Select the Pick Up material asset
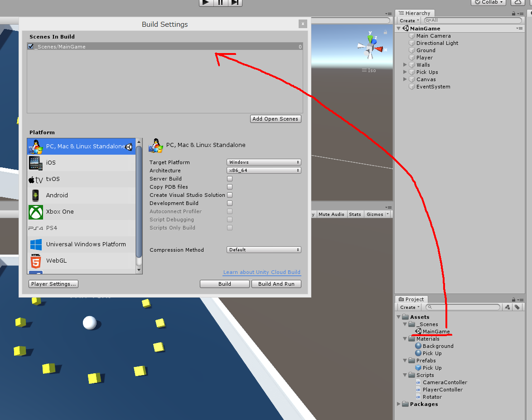This screenshot has width=532, height=420. coord(432,353)
